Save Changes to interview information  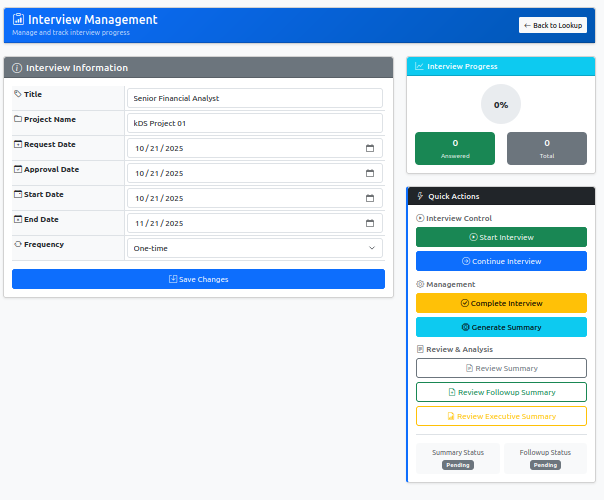pos(198,279)
